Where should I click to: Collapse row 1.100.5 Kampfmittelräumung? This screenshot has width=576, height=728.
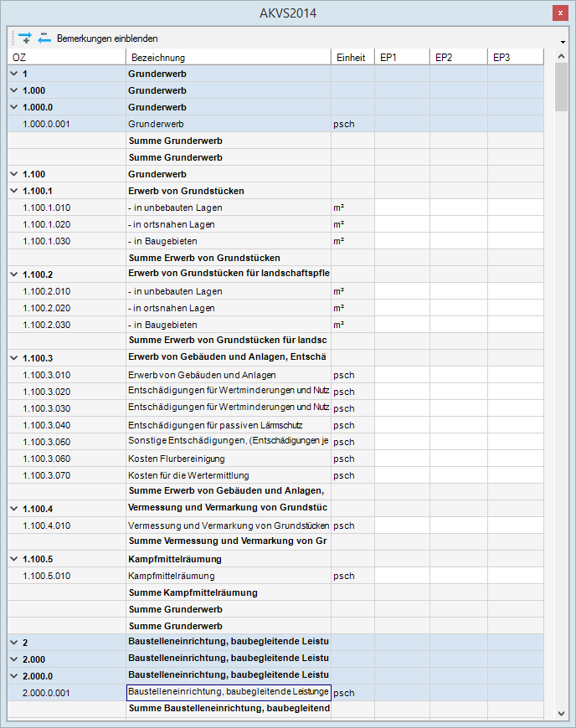14,559
